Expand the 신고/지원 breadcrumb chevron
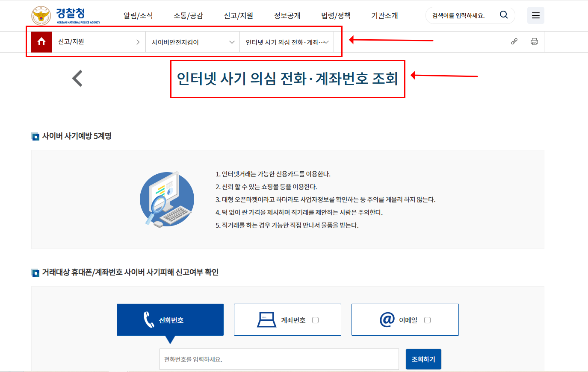588x372 pixels. (x=138, y=41)
